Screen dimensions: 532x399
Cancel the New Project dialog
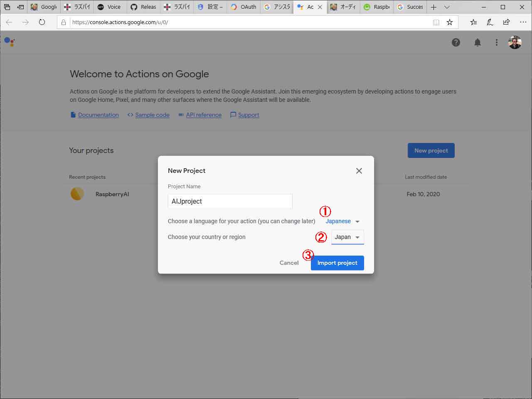[289, 263]
